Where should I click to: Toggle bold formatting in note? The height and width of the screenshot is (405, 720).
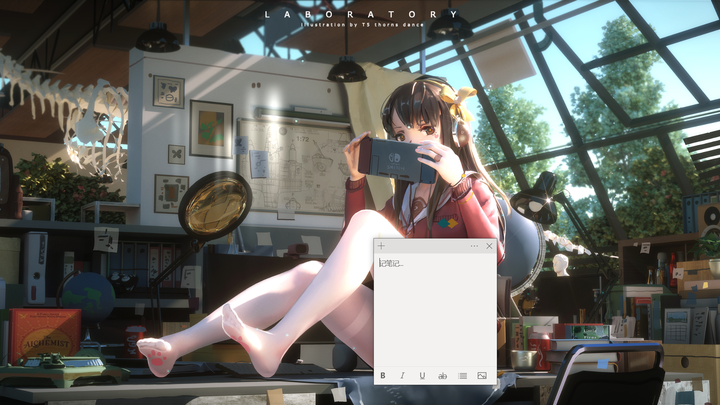[x=383, y=376]
